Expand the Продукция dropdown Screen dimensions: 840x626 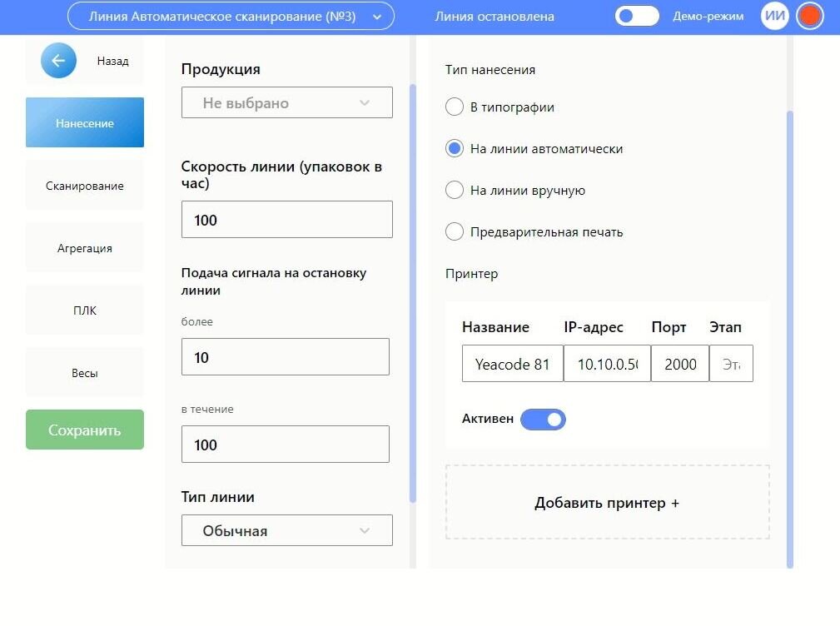286,102
